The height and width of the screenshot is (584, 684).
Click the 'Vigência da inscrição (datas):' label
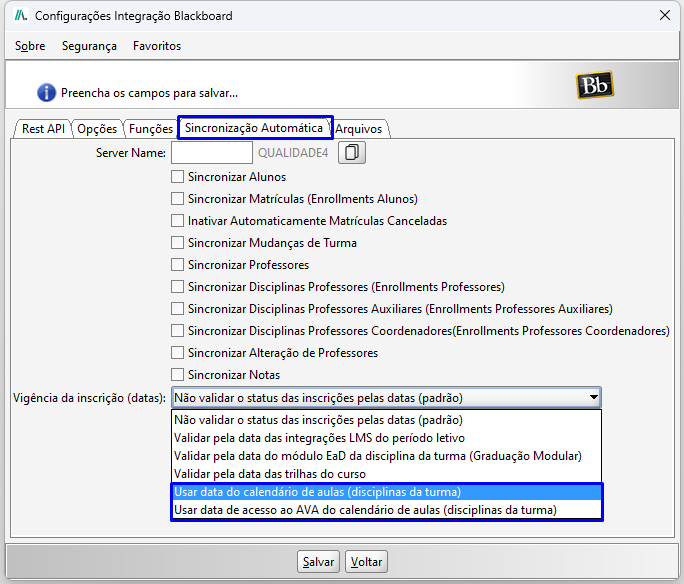tap(89, 398)
